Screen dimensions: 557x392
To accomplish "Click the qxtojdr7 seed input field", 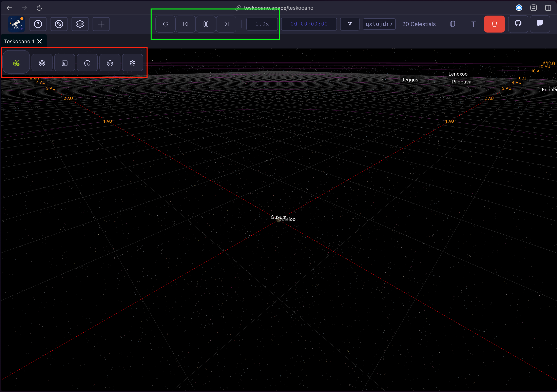I will [x=379, y=24].
